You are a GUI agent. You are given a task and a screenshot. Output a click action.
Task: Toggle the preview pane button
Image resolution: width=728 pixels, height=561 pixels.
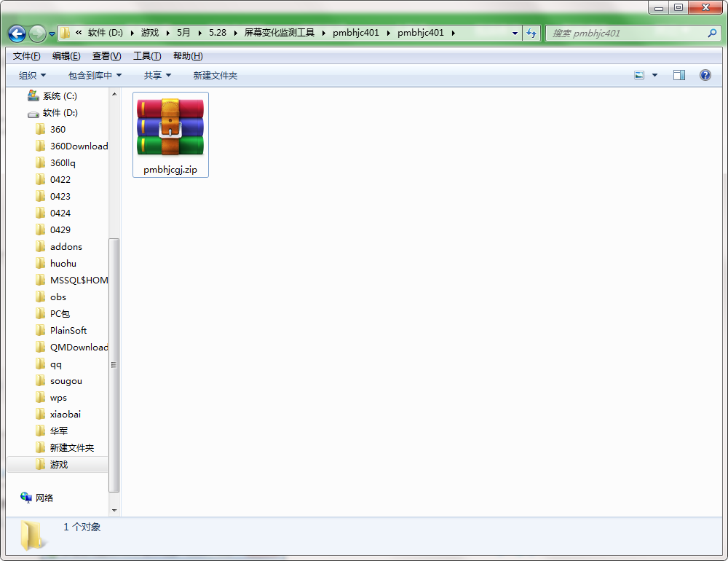(679, 75)
